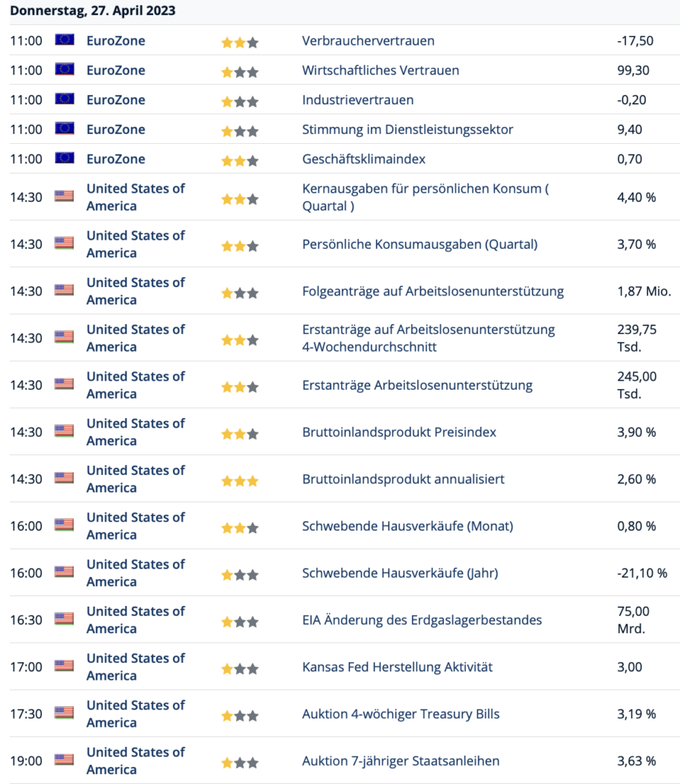The width and height of the screenshot is (680, 784).
Task: Click the three-star rating for Bruttoinlandsprodukt annualisiert
Action: (240, 481)
